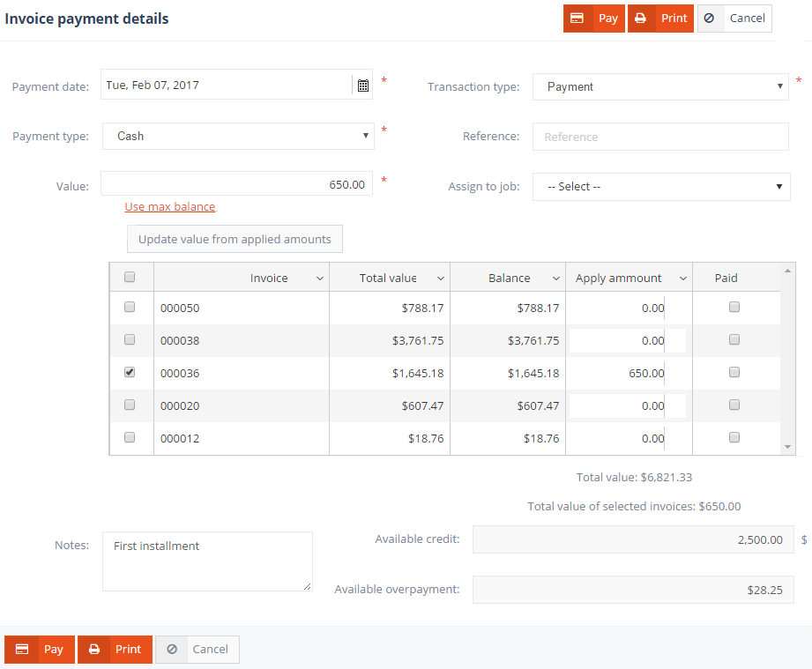Click into the Reference text field
The height and width of the screenshot is (669, 812).
pos(660,137)
